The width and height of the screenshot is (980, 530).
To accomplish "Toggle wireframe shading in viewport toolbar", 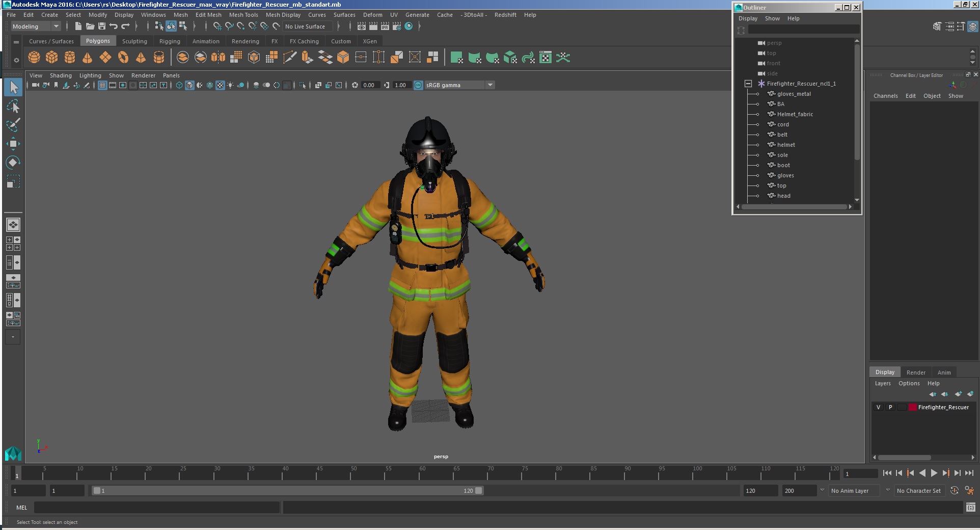I will tap(179, 85).
